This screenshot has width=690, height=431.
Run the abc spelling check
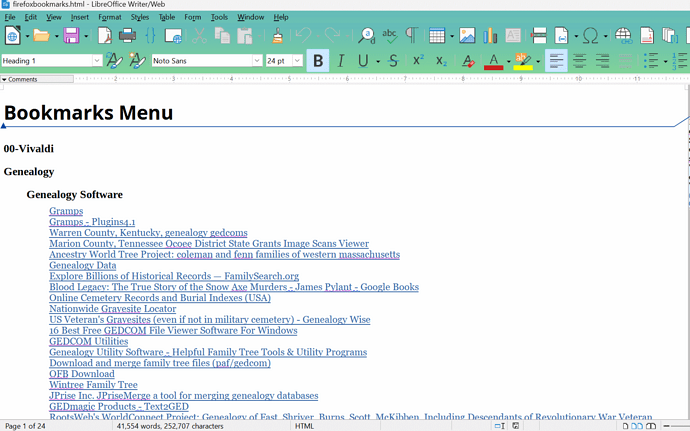point(389,36)
